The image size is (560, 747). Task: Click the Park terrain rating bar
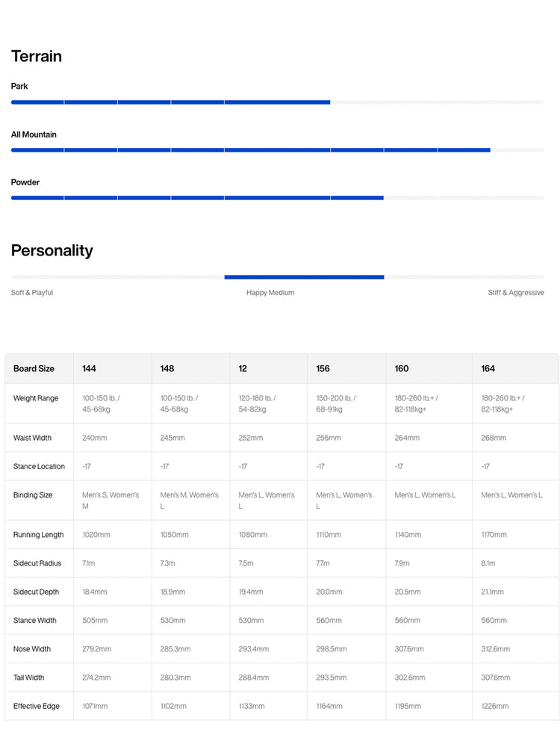(277, 102)
